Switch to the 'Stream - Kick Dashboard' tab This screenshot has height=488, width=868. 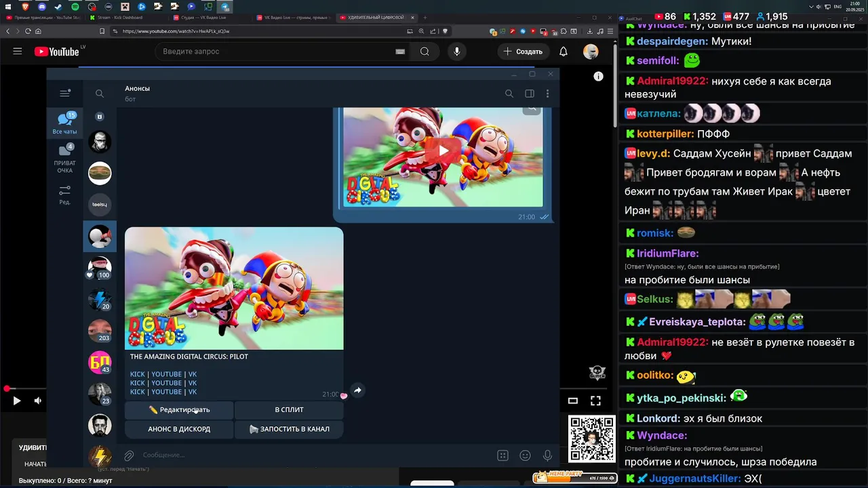click(x=129, y=18)
